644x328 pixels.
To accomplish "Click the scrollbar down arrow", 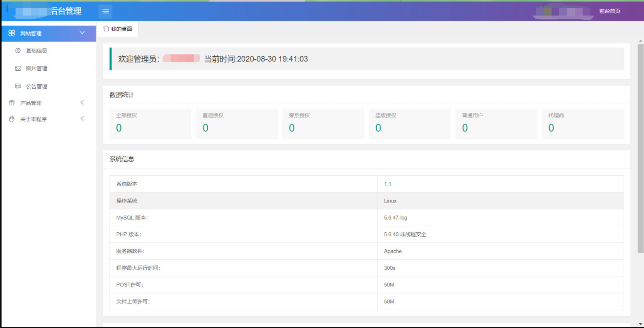I will pos(641,324).
